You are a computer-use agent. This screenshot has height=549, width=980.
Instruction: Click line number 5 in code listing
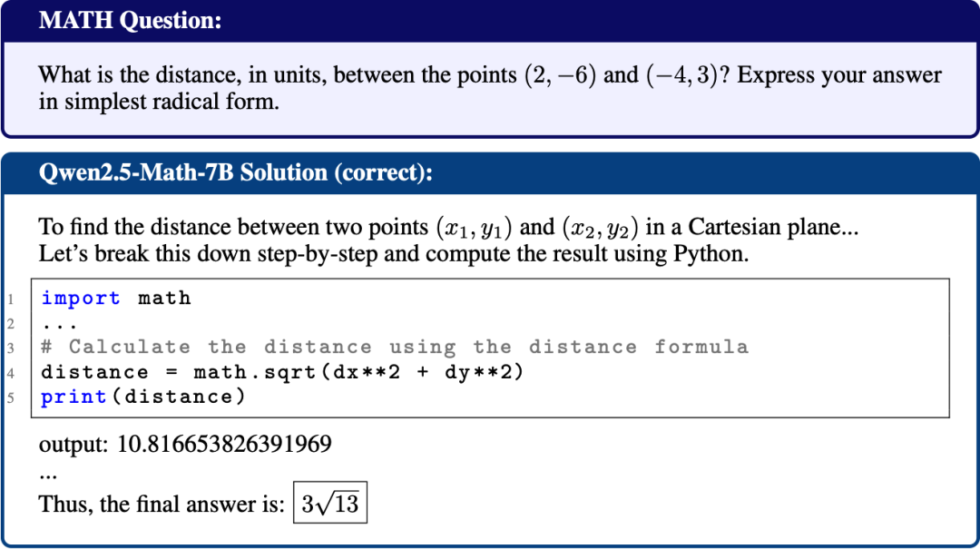(11, 397)
